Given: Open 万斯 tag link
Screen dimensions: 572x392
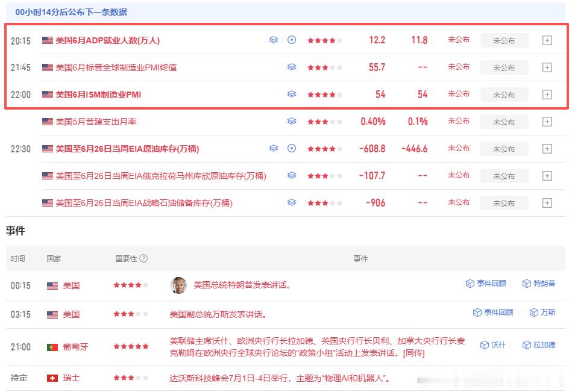Looking at the screenshot, I should tap(542, 313).
